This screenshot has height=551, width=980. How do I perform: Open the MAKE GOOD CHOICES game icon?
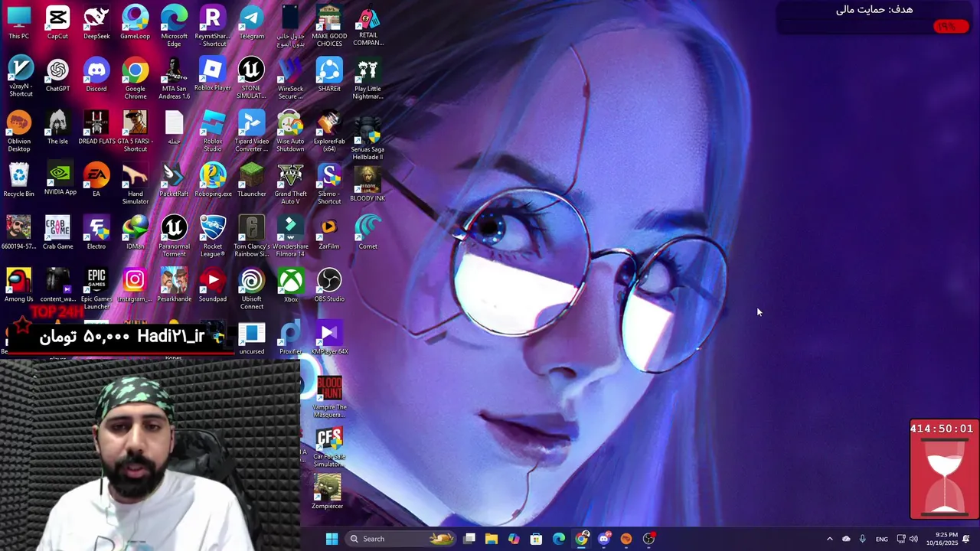pyautogui.click(x=329, y=25)
